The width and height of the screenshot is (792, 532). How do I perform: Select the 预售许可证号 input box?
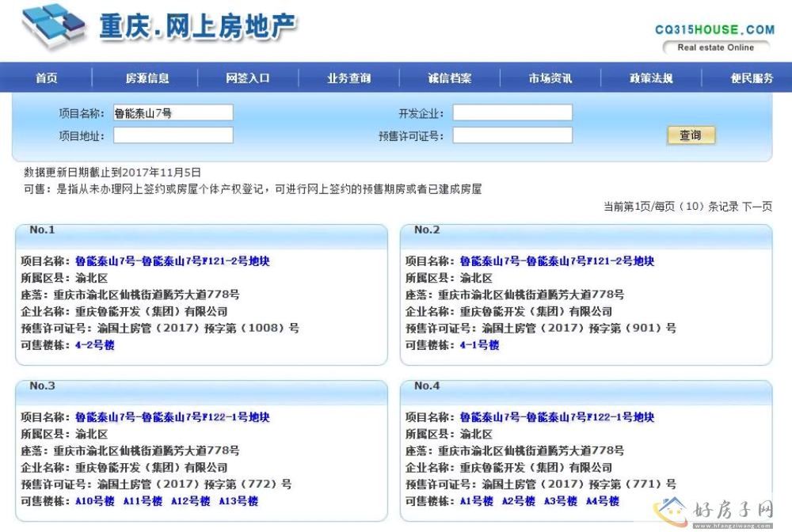click(512, 135)
